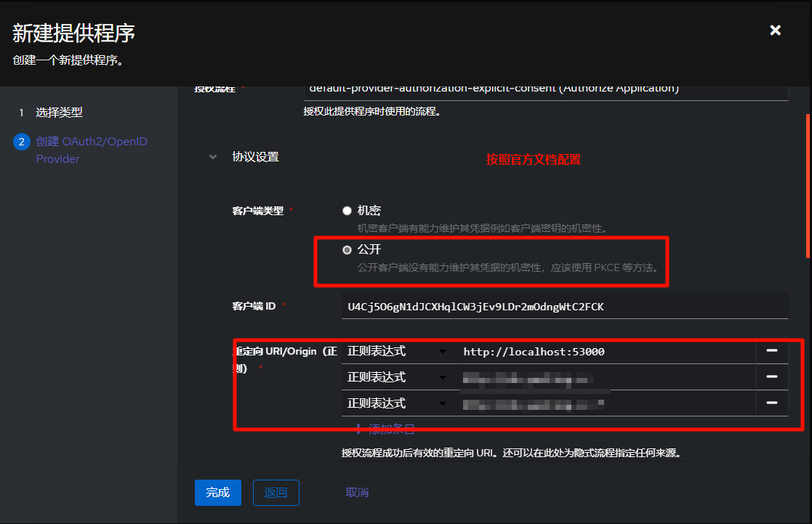
Task: Click the plus icon to add entry
Action: pos(358,429)
